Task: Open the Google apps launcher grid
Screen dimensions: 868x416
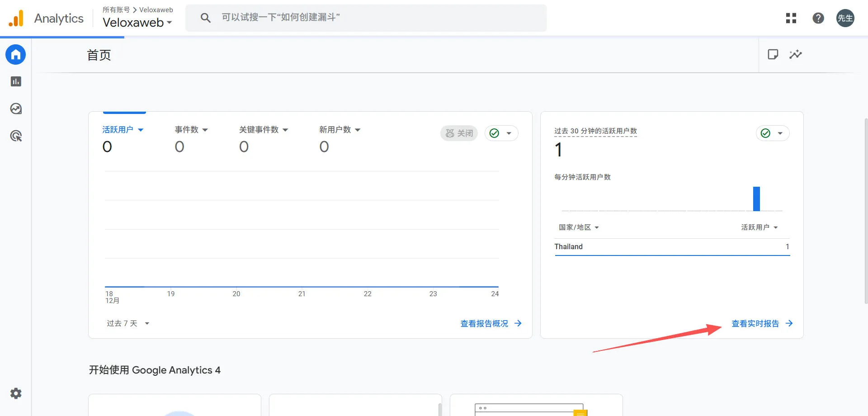Action: click(x=791, y=18)
